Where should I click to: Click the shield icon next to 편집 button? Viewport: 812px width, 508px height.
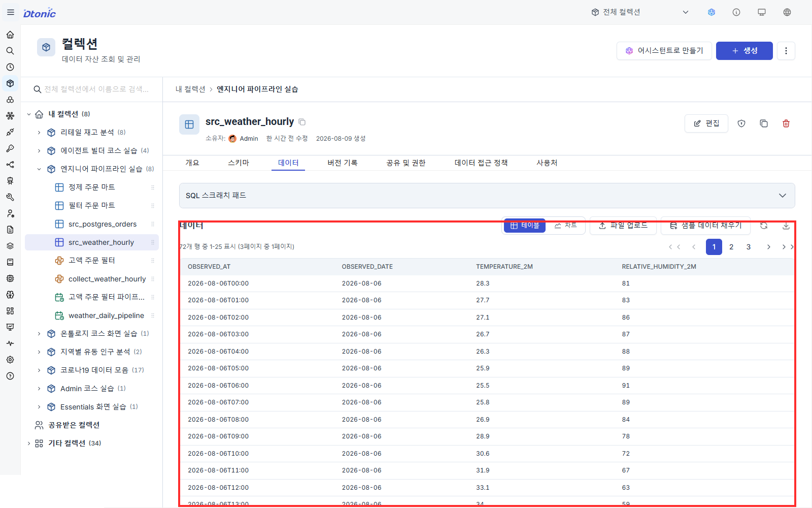click(x=741, y=123)
